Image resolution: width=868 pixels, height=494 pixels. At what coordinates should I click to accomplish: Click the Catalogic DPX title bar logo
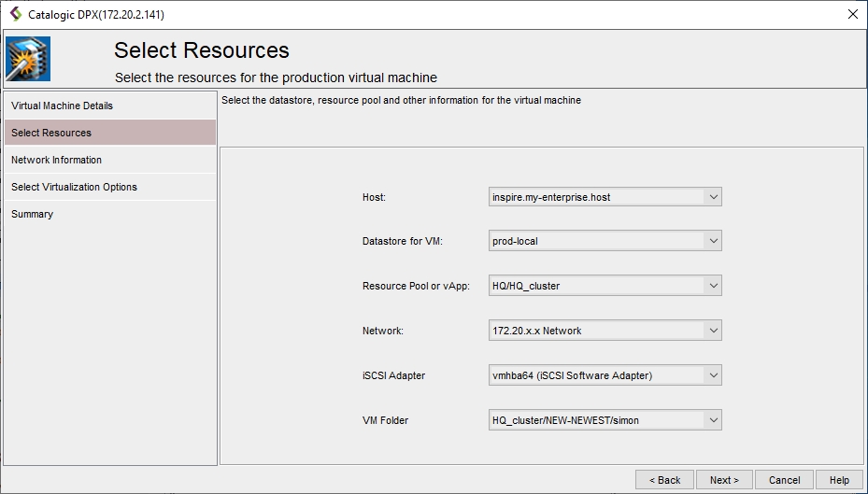pos(15,14)
